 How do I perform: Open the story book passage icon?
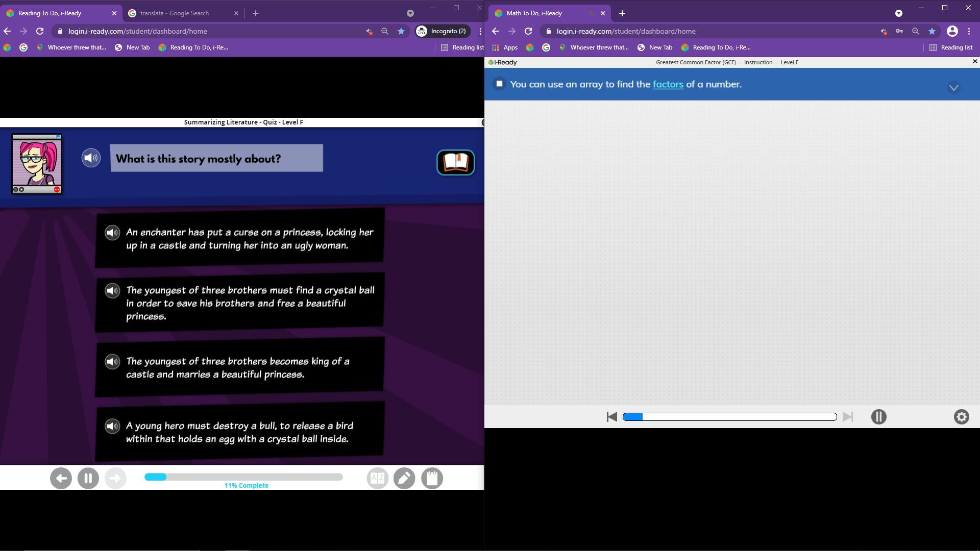tap(455, 162)
